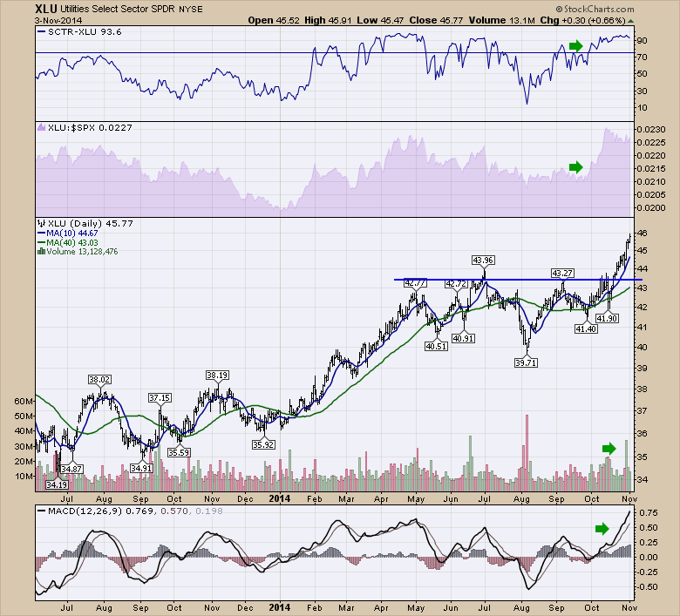
Task: Click the 3-Nov-2014 date label
Action: (x=58, y=20)
